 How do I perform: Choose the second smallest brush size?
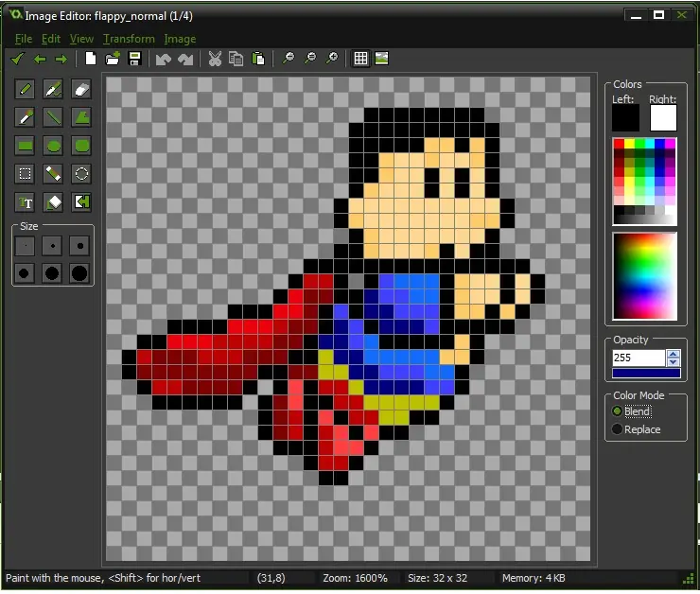(x=52, y=246)
